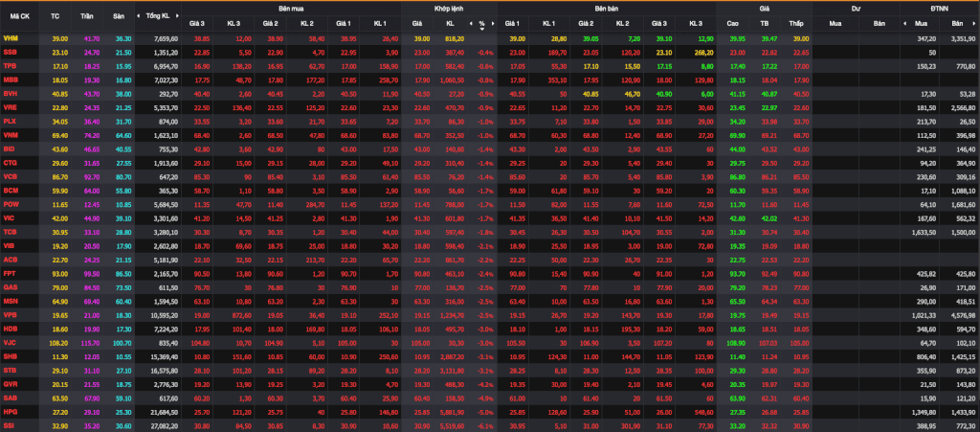Open the VCB ticker symbol
980x432 pixels.
(10, 176)
